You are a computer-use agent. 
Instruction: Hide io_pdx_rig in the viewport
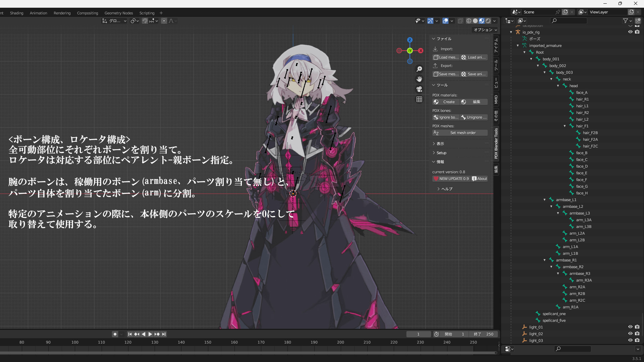(630, 32)
